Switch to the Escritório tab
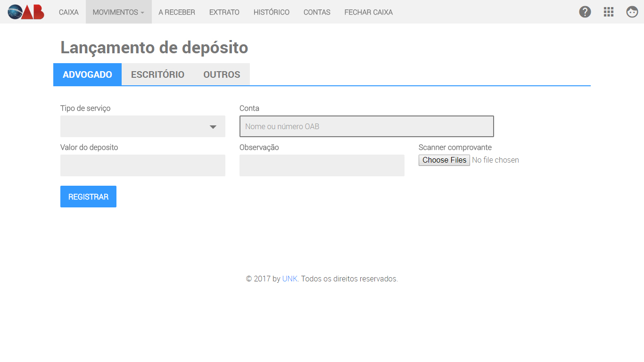Viewport: 644px width, 362px height. point(157,74)
